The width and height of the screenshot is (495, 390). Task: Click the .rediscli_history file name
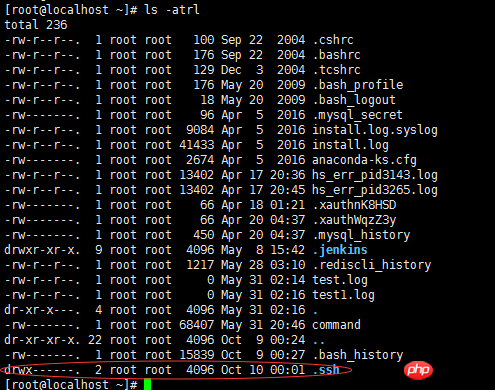372,265
